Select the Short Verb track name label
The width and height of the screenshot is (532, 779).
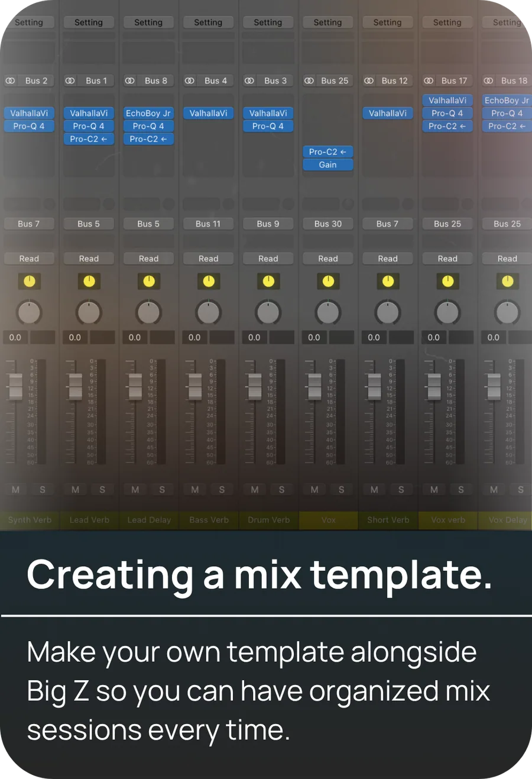pyautogui.click(x=388, y=520)
